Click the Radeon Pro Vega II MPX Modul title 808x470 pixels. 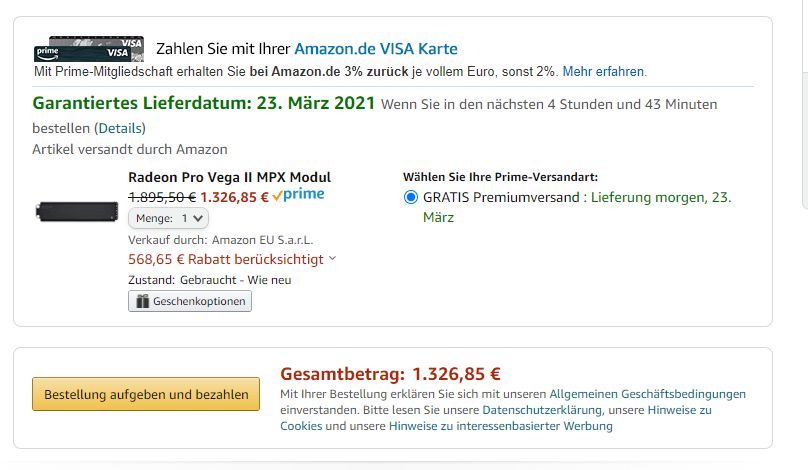pyautogui.click(x=229, y=177)
